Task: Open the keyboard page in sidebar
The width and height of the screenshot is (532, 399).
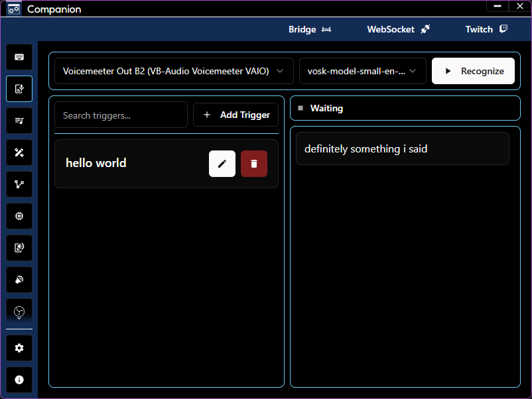Action: tap(19, 57)
